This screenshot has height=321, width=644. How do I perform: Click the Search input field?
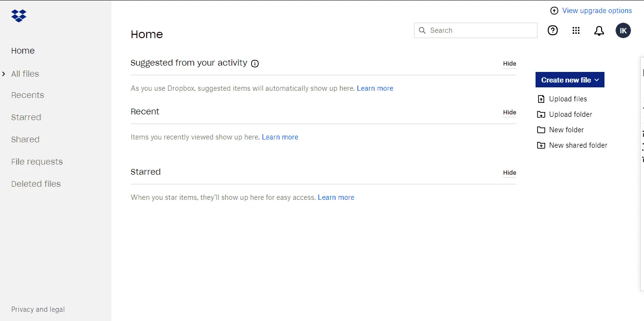(x=476, y=30)
